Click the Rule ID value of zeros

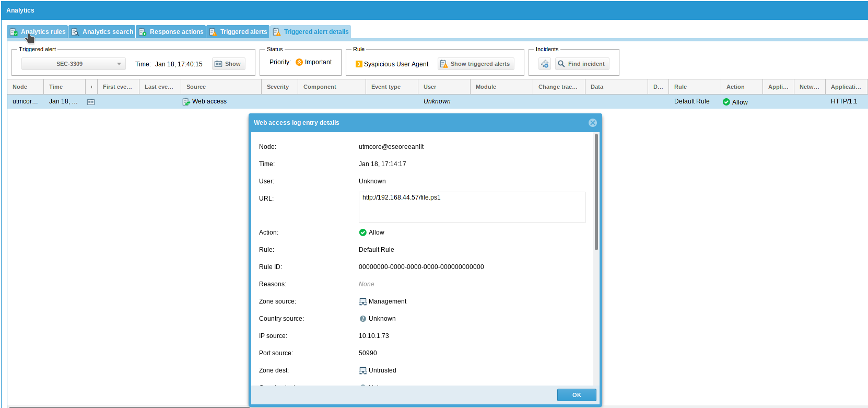(x=421, y=267)
